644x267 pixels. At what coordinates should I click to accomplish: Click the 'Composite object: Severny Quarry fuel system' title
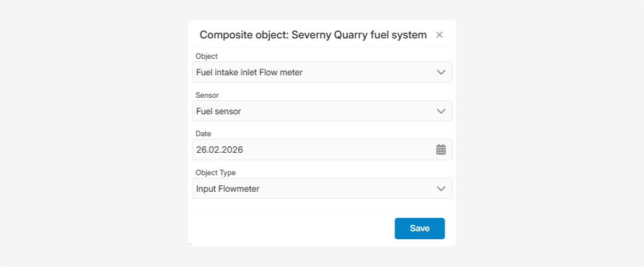coord(313,35)
